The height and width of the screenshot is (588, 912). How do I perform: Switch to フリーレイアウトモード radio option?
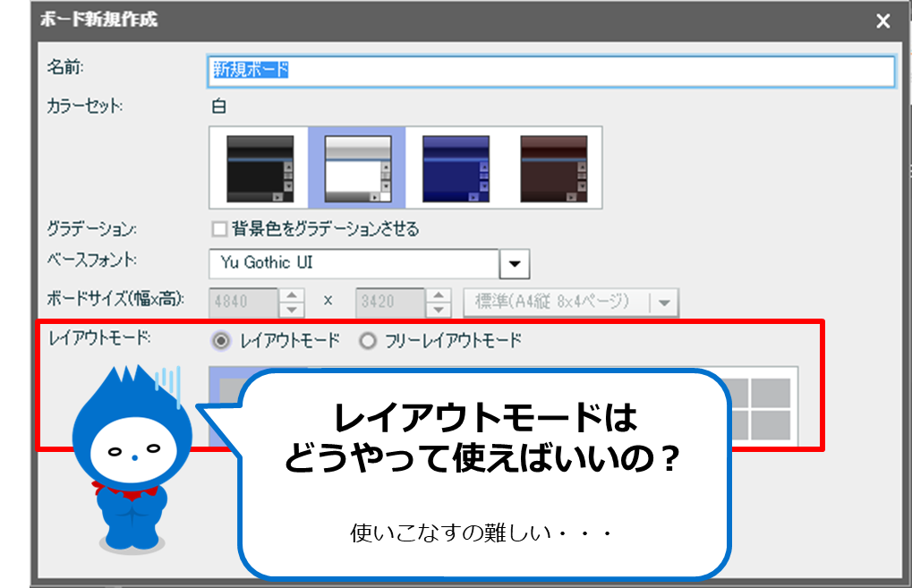pyautogui.click(x=367, y=341)
